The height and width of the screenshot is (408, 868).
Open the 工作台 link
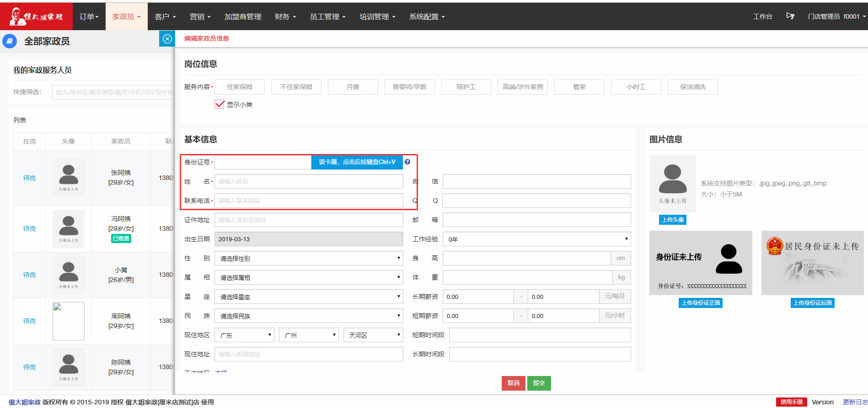(762, 16)
